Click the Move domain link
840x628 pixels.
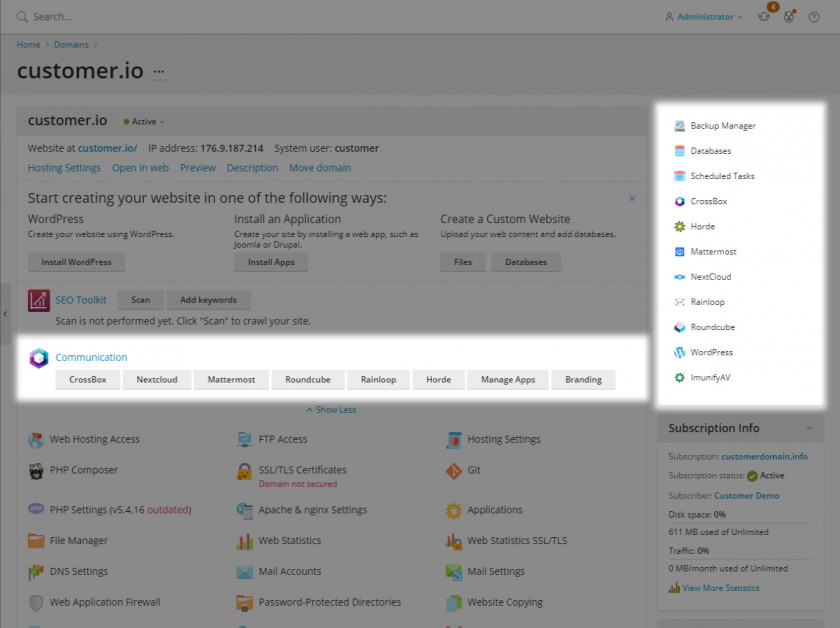pyautogui.click(x=320, y=168)
